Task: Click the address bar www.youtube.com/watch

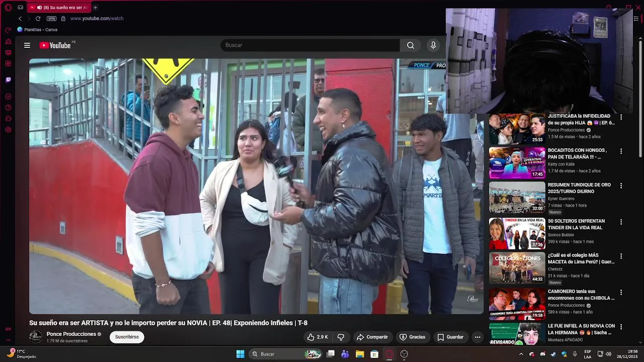Action: point(97,19)
